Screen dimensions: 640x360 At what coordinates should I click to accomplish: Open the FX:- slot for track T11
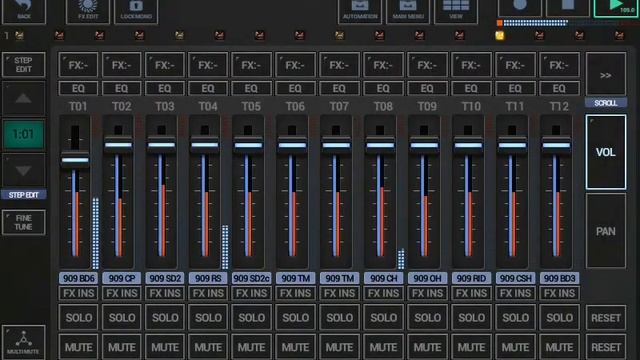[x=515, y=65]
